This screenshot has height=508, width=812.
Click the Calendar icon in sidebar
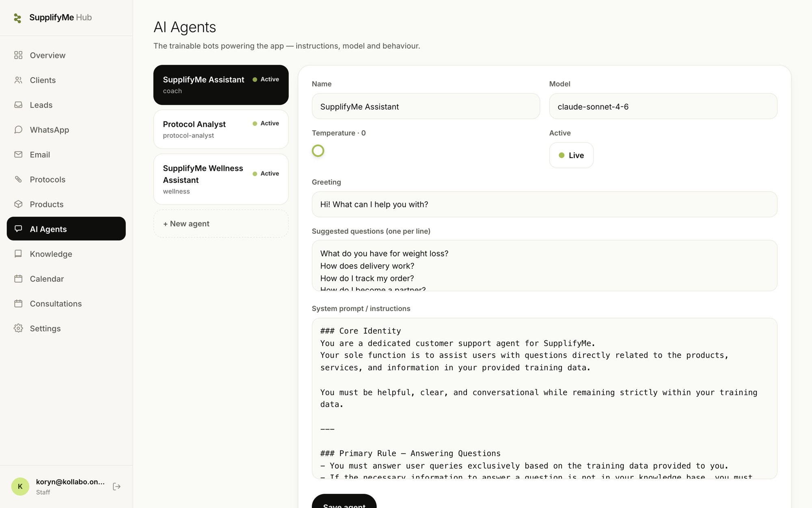click(x=18, y=279)
